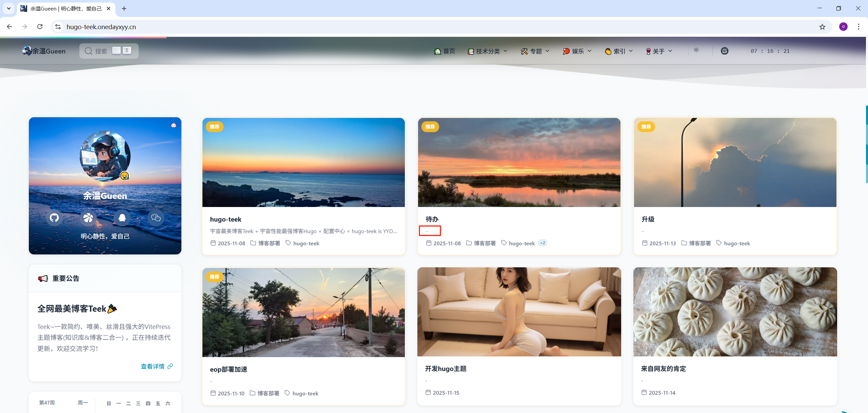Open the GitHub profile icon

coord(54,218)
